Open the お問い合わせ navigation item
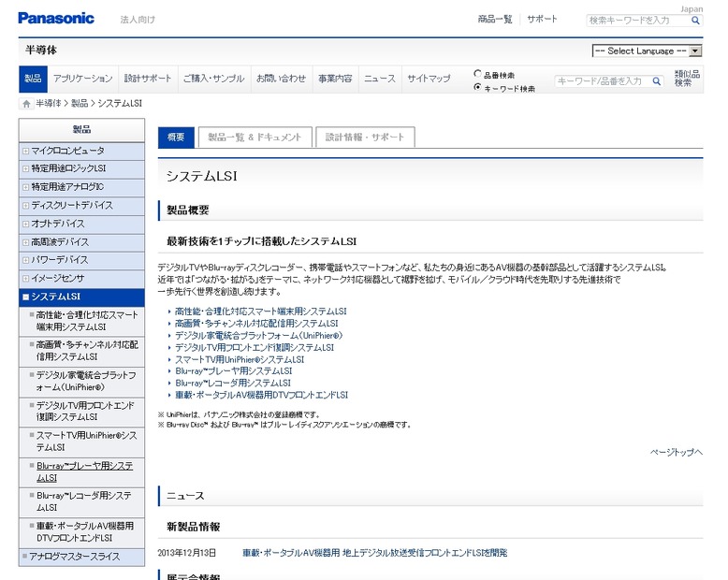 (281, 79)
